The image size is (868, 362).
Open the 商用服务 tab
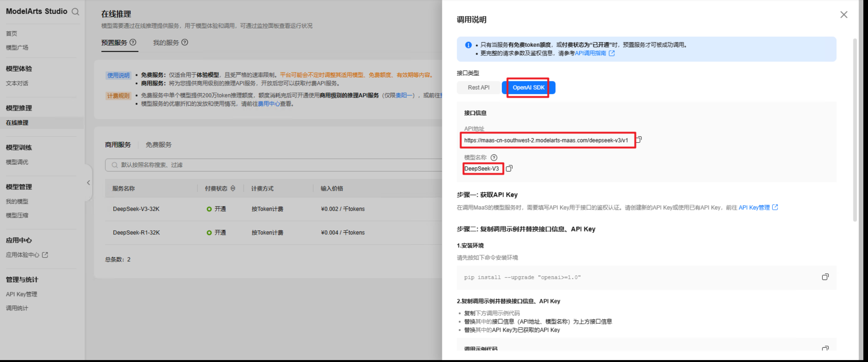point(118,145)
